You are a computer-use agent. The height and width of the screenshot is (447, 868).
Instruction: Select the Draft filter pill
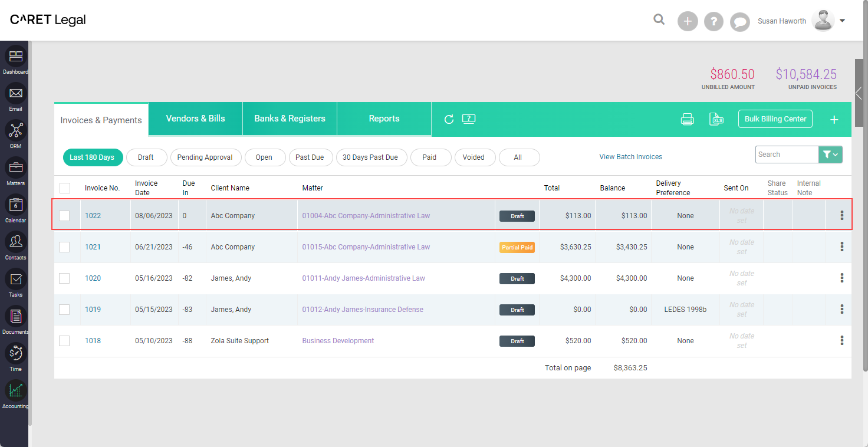[x=146, y=157]
